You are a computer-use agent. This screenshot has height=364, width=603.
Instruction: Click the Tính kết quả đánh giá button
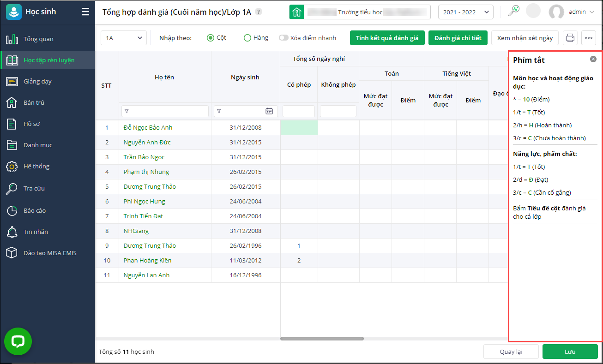pyautogui.click(x=387, y=38)
